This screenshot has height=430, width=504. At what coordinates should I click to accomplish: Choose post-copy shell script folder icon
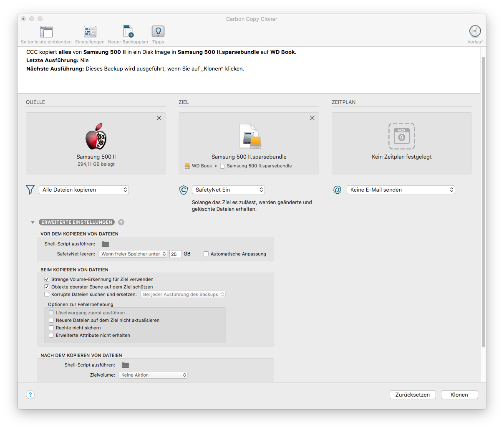(125, 365)
